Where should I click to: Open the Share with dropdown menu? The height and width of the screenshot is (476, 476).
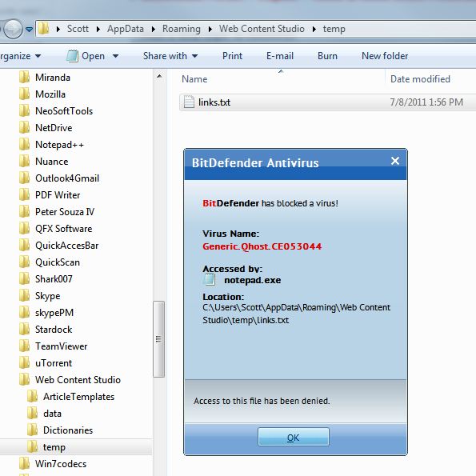[x=170, y=56]
